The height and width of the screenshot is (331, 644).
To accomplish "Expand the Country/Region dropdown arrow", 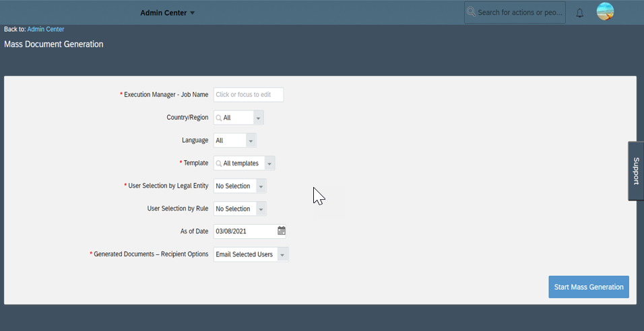I will [x=258, y=118].
